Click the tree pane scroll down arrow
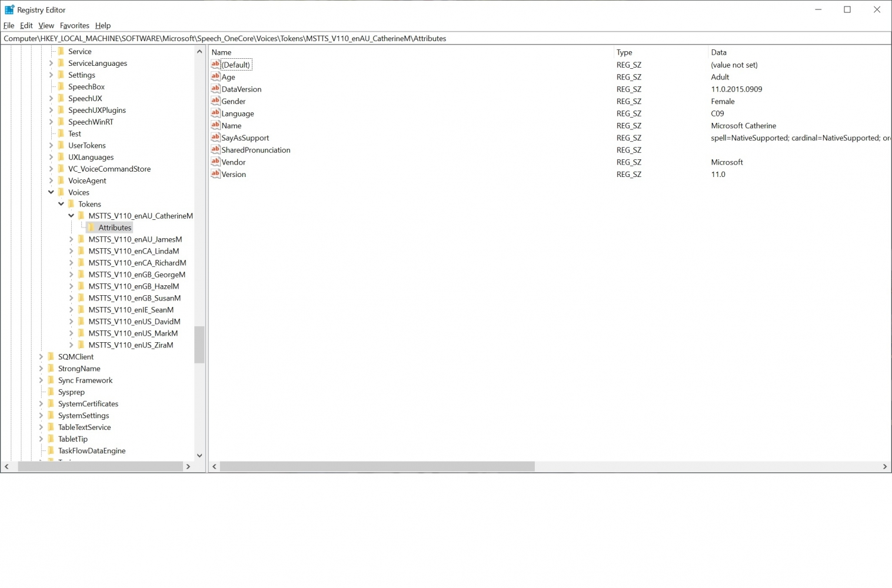The width and height of the screenshot is (892, 588). click(x=199, y=455)
